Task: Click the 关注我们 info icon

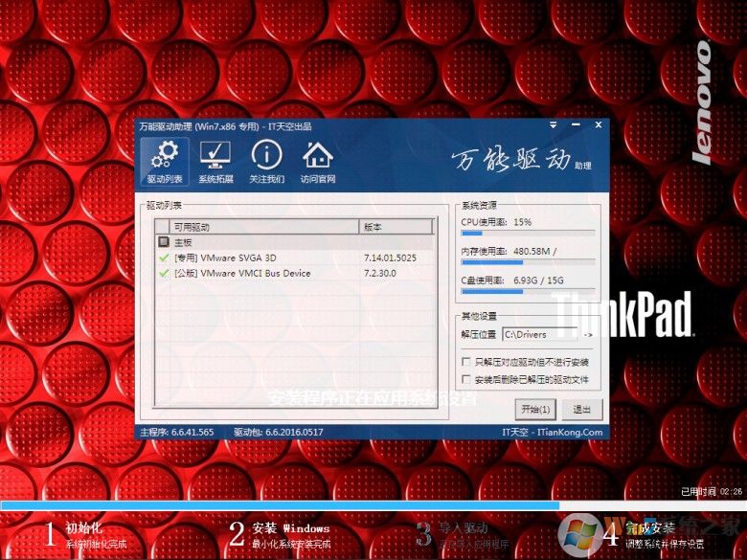Action: (x=266, y=161)
